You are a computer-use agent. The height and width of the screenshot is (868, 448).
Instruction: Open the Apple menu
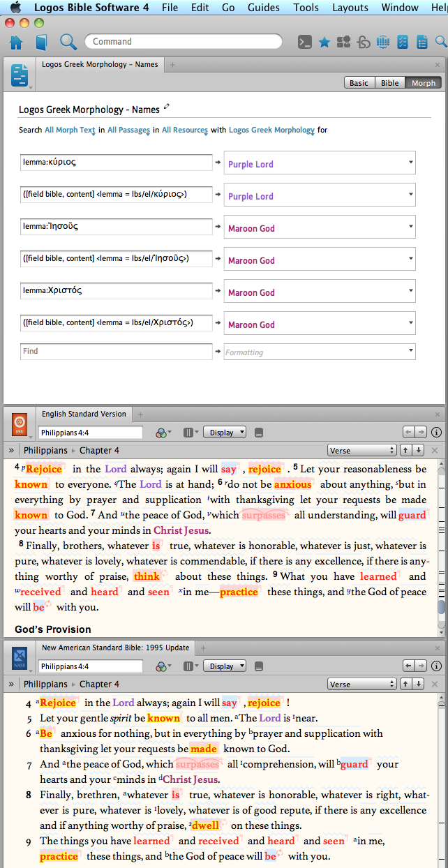(15, 8)
